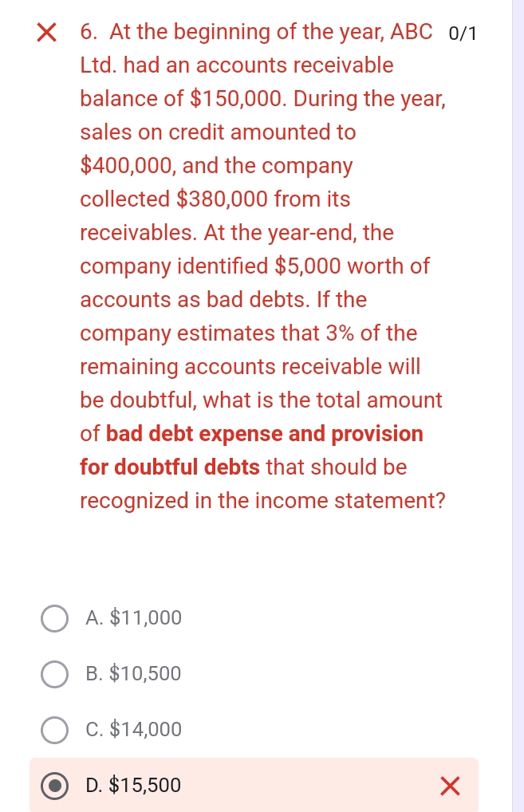
Task: Select the radio button for option A
Action: (x=54, y=618)
